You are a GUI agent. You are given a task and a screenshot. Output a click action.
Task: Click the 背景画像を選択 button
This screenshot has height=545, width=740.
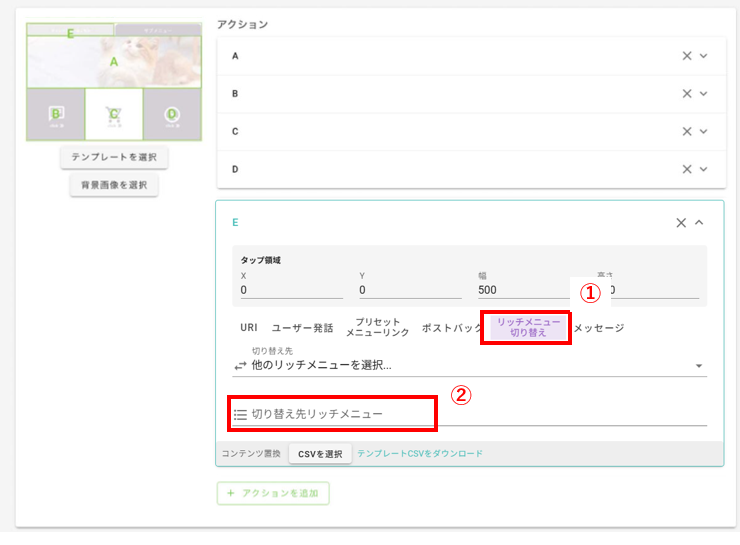(x=114, y=185)
